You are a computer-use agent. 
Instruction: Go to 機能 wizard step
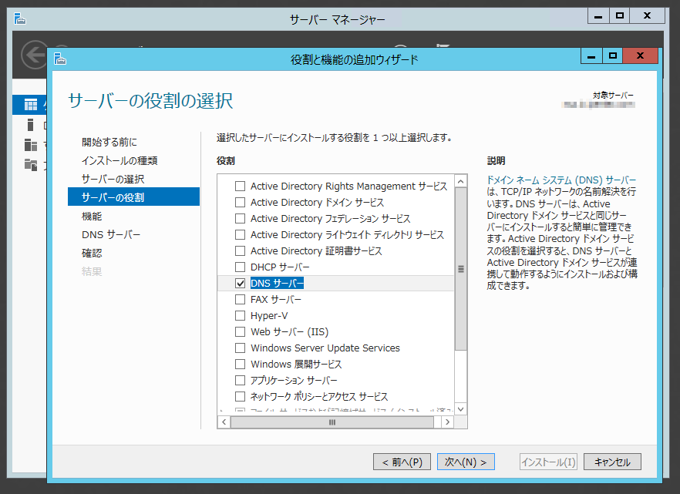click(92, 216)
